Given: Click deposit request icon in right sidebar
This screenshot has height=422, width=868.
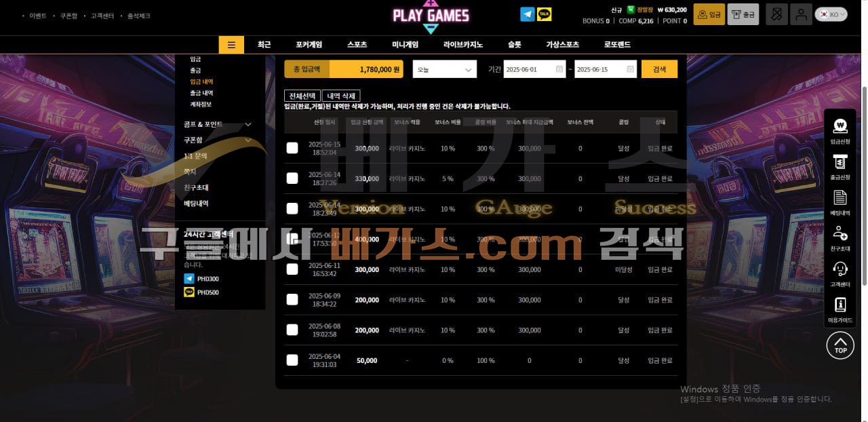Looking at the screenshot, I should pos(840,126).
